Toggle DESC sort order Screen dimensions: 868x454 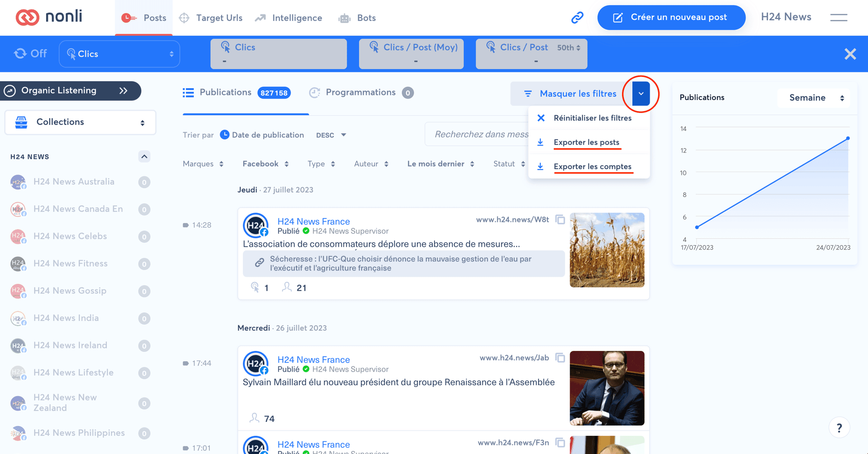click(x=331, y=135)
